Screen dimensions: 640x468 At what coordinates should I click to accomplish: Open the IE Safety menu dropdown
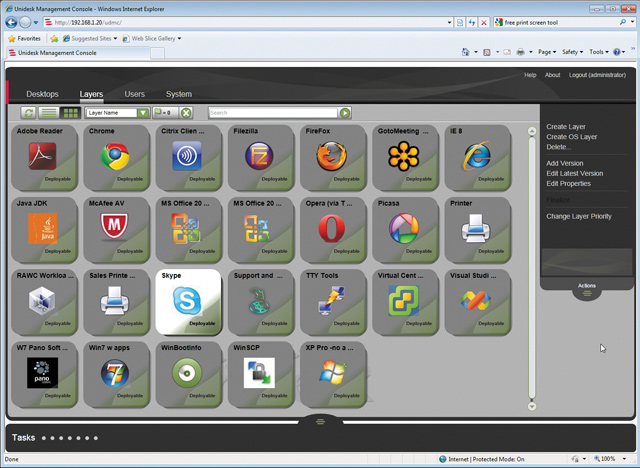coord(572,52)
